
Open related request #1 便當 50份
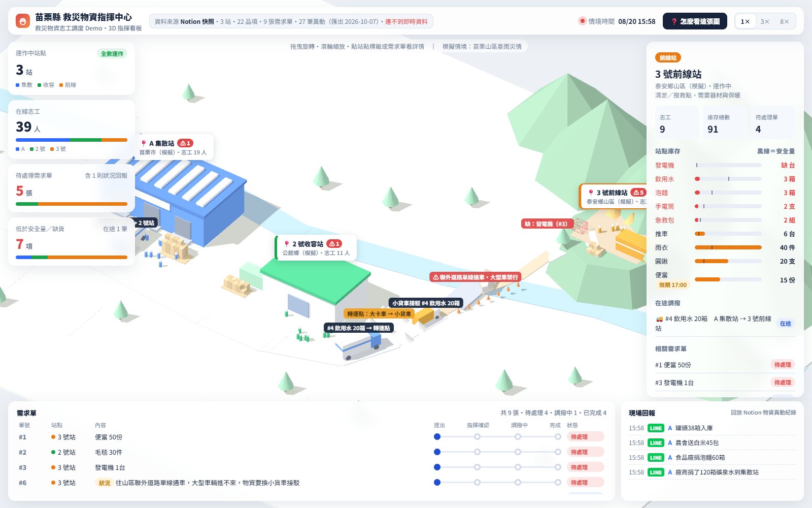[x=725, y=365]
